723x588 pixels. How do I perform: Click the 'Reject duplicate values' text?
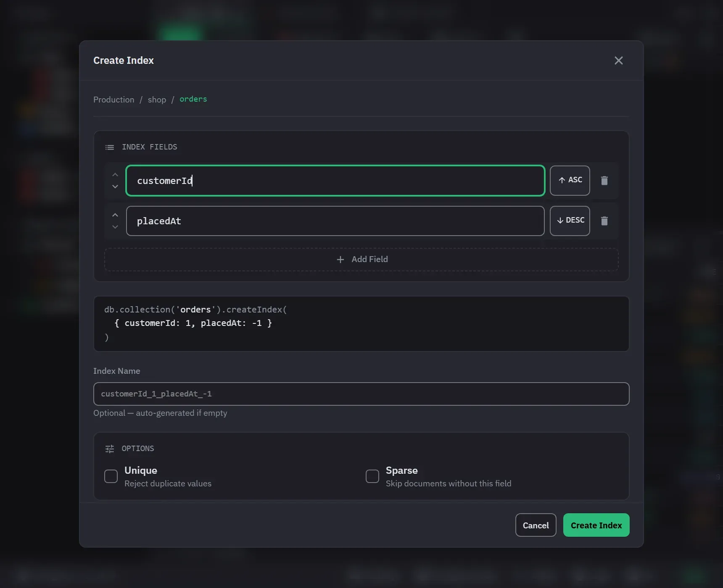coord(168,483)
